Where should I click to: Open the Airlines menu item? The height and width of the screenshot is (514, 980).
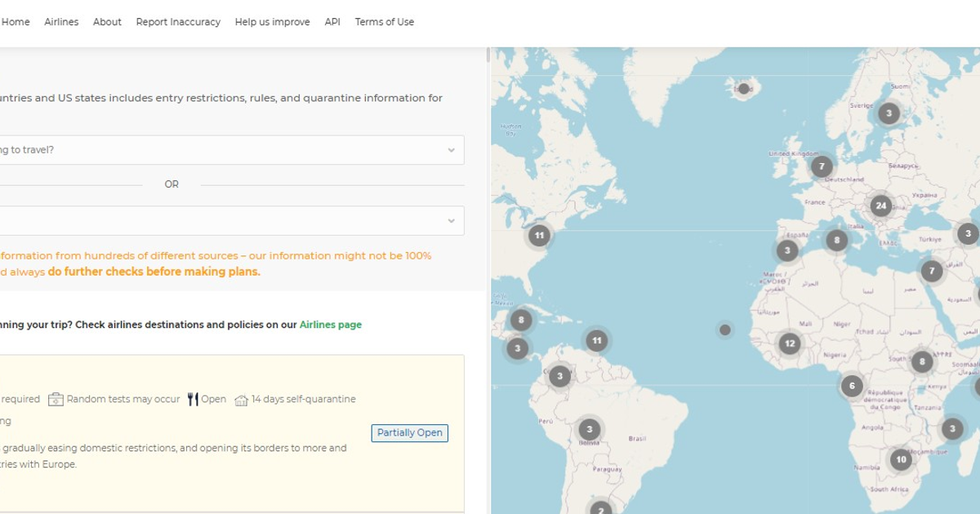61,22
